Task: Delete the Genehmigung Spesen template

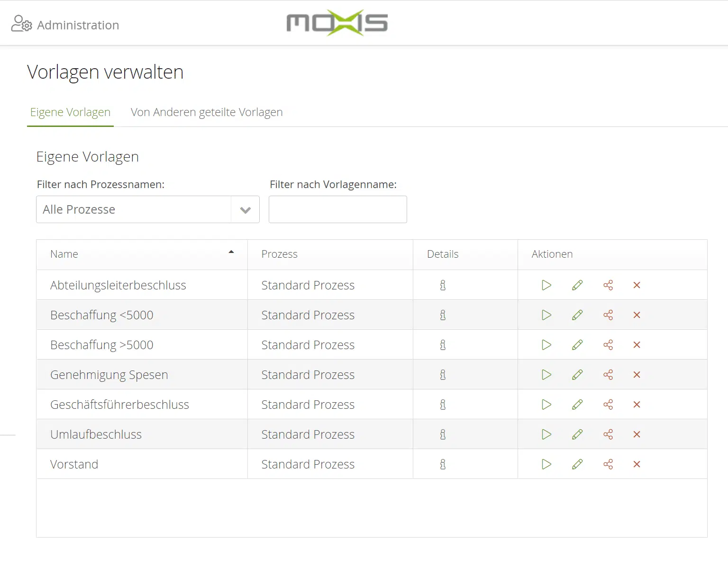Action: pyautogui.click(x=637, y=375)
